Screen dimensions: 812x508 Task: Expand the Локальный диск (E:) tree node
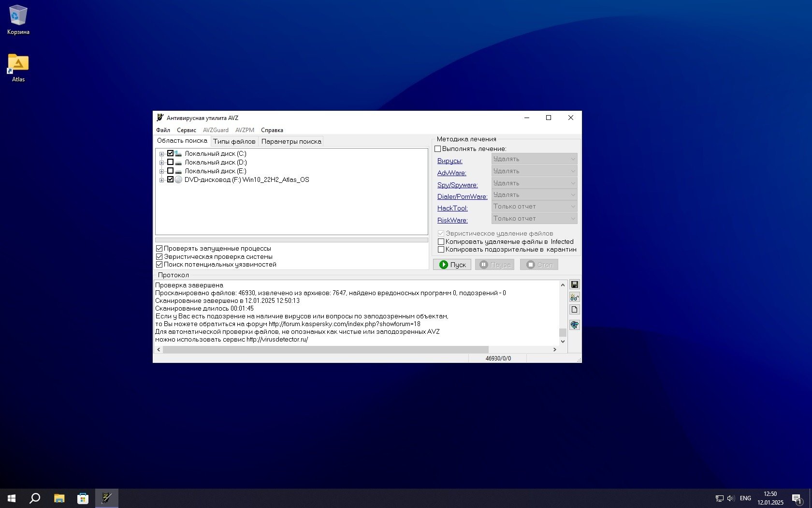(x=161, y=171)
